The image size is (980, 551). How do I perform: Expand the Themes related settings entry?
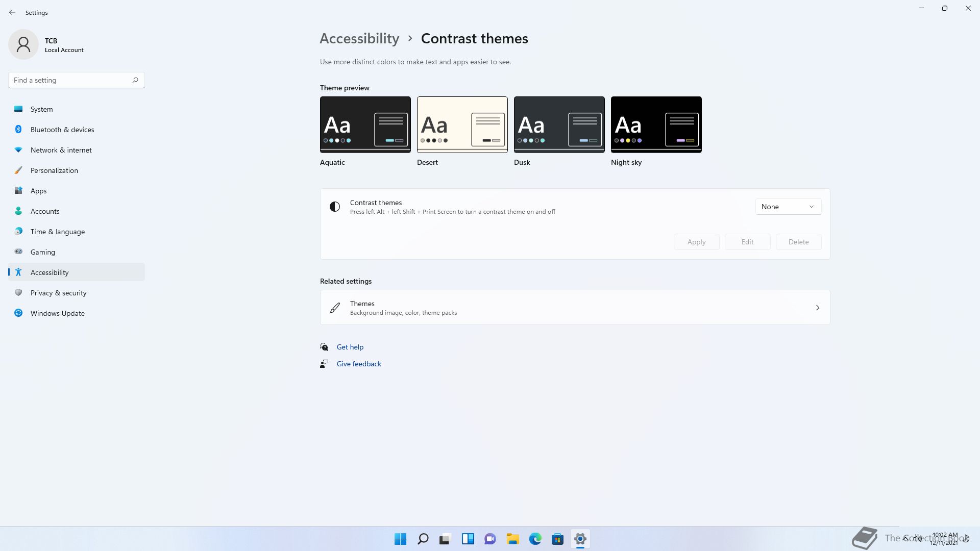click(575, 308)
